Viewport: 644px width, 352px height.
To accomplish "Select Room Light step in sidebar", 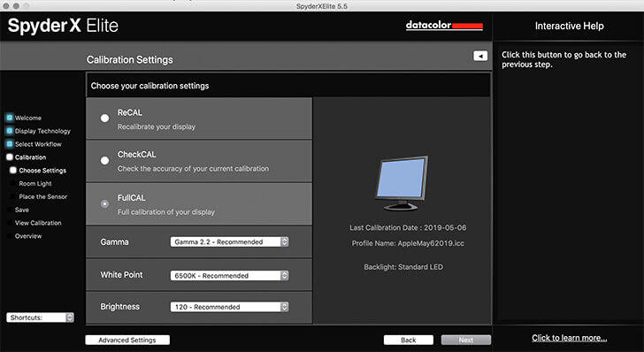I will point(35,184).
